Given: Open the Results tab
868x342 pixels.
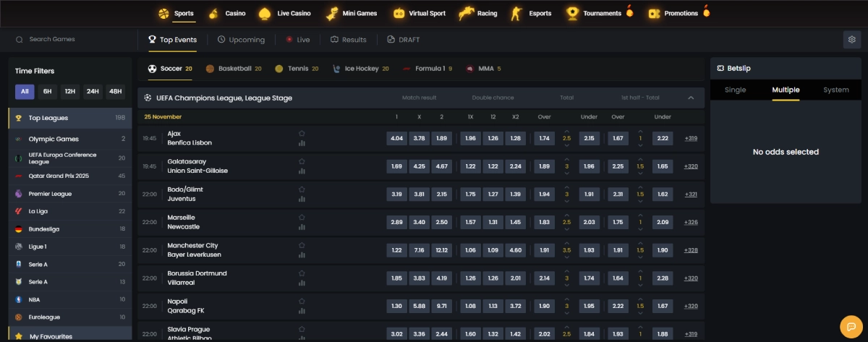Looking at the screenshot, I should tap(348, 40).
